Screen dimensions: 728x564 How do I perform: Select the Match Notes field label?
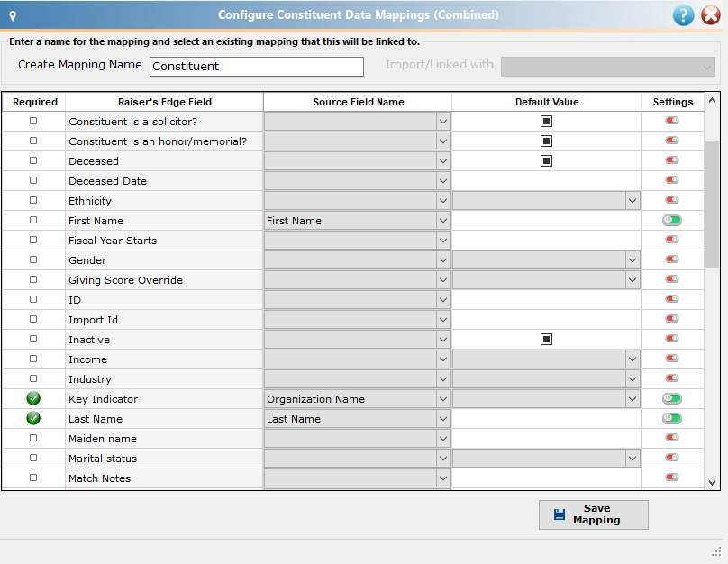click(99, 478)
